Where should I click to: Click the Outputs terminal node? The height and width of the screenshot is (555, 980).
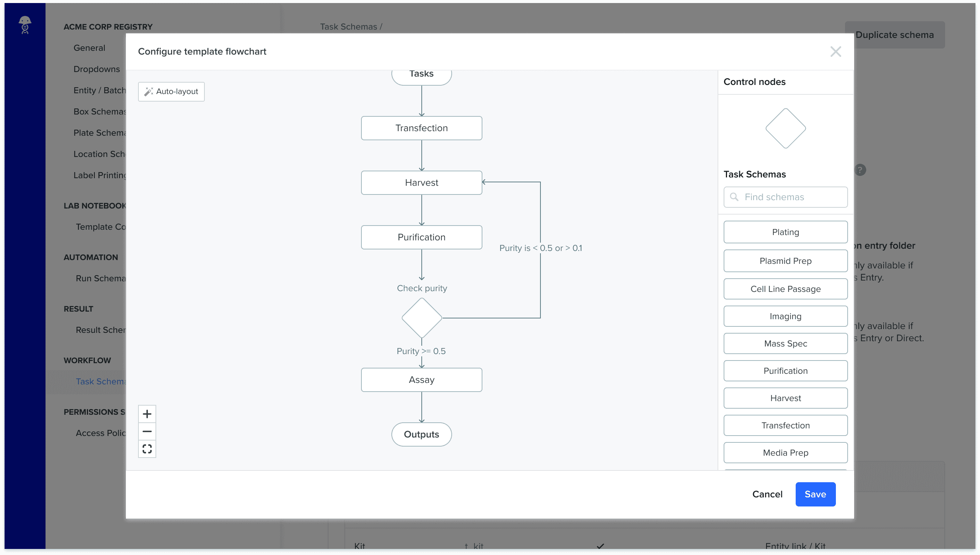point(421,434)
